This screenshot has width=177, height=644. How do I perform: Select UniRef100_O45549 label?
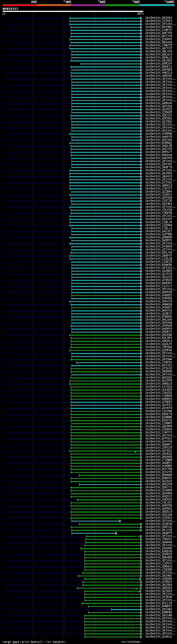tap(159, 326)
